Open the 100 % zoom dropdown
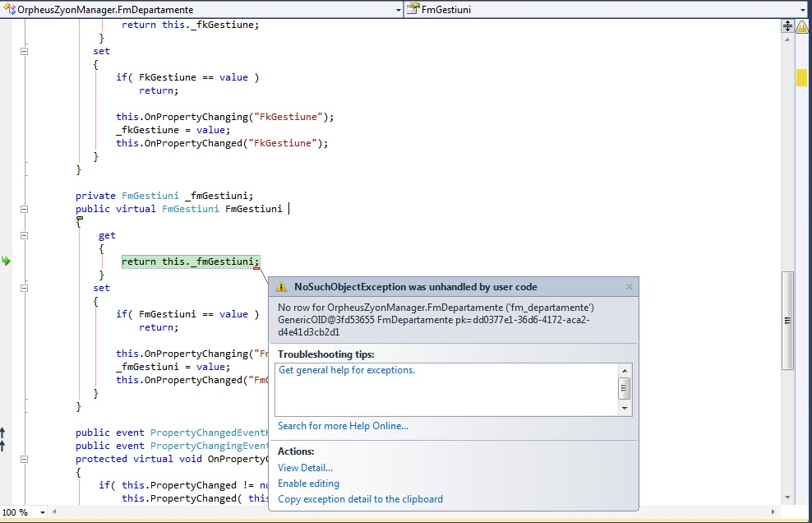Viewport: 812px width, 523px height. point(40,512)
